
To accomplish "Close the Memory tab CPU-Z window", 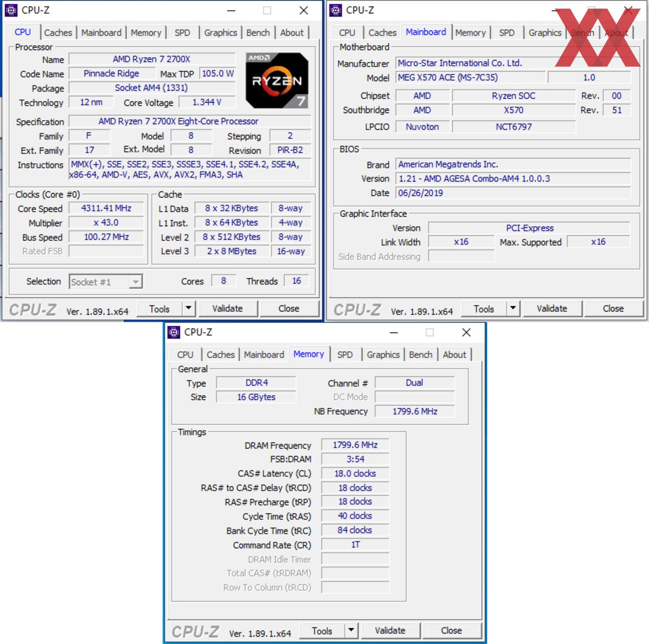I will tap(466, 332).
